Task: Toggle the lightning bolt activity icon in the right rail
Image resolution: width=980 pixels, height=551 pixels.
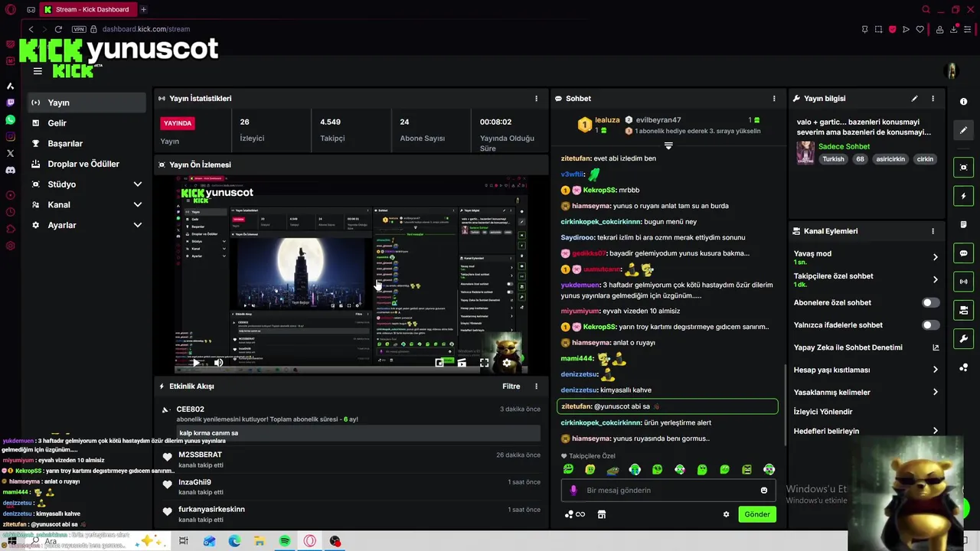Action: tap(963, 196)
